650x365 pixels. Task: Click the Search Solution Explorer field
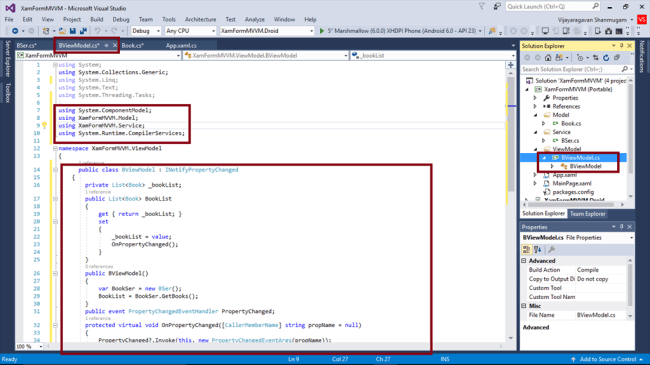click(572, 69)
